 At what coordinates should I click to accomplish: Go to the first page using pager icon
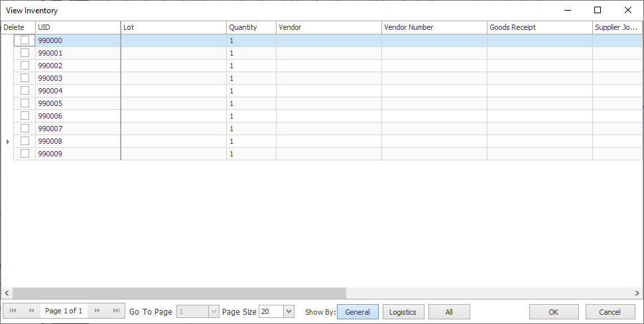13,311
